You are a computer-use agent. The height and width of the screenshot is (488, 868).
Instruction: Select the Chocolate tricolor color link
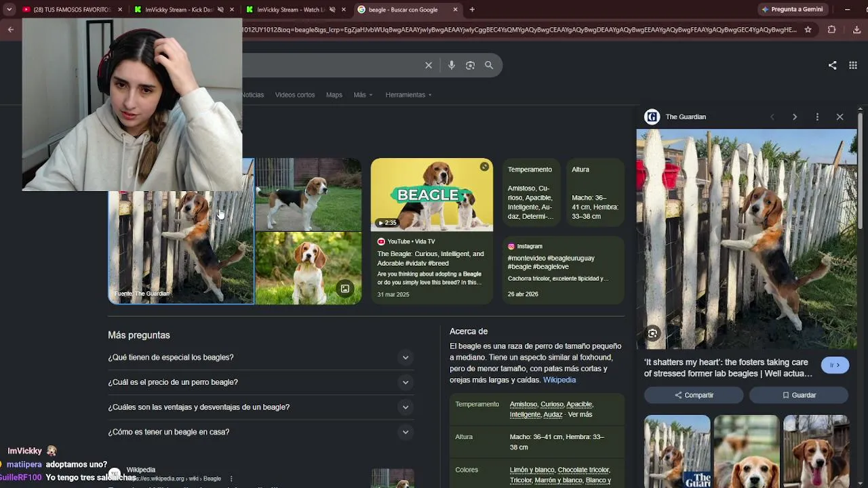click(584, 470)
